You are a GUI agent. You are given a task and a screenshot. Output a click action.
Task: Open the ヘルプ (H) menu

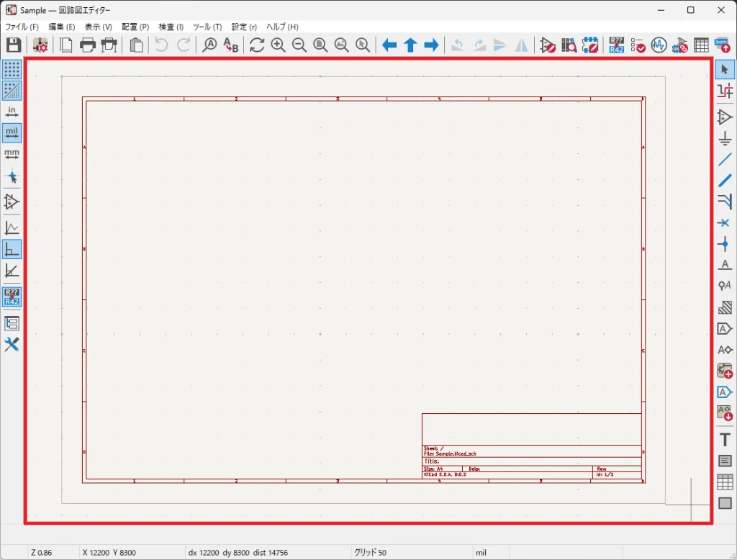tap(282, 27)
